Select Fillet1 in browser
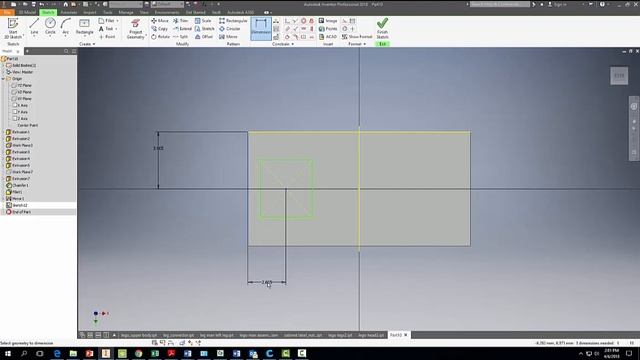The width and height of the screenshot is (640, 360). 14,192
